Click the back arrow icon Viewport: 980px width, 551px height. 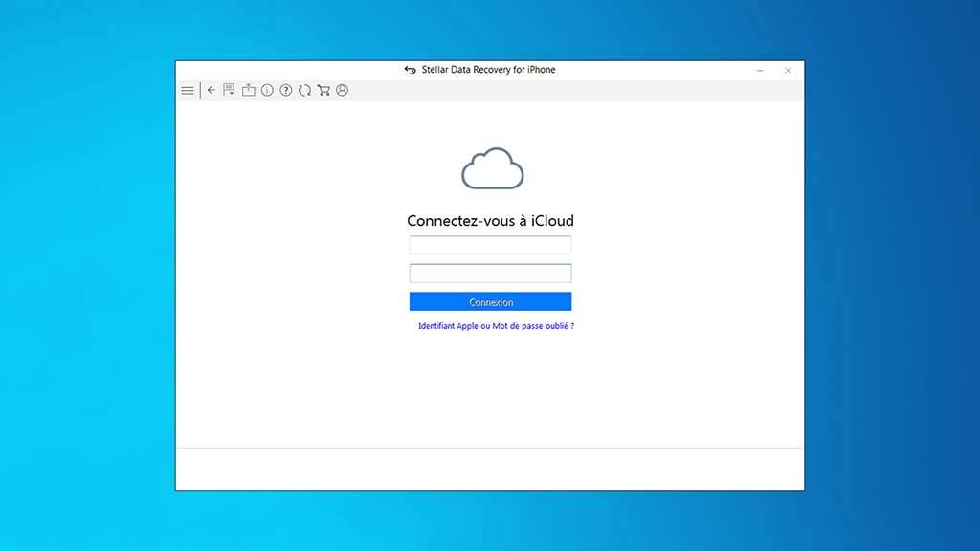click(x=212, y=91)
